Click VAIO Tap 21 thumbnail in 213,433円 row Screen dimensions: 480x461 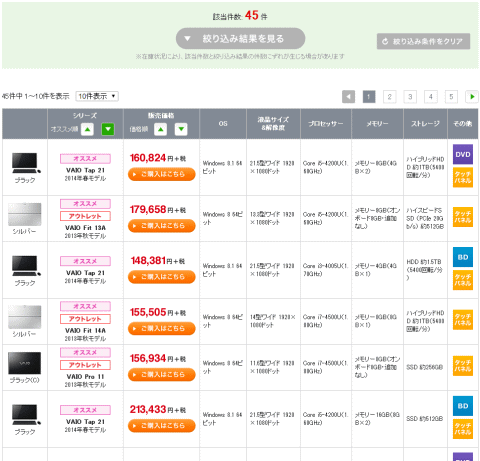pyautogui.click(x=25, y=414)
